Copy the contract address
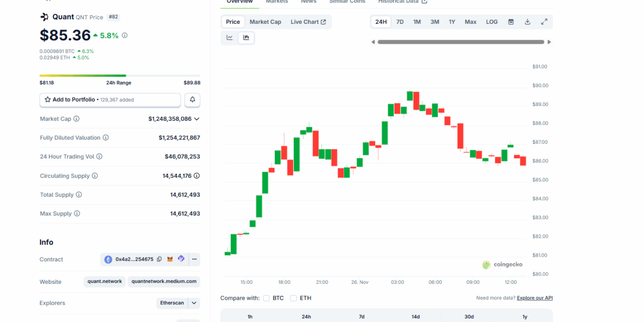This screenshot has height=322, width=644. tap(160, 259)
